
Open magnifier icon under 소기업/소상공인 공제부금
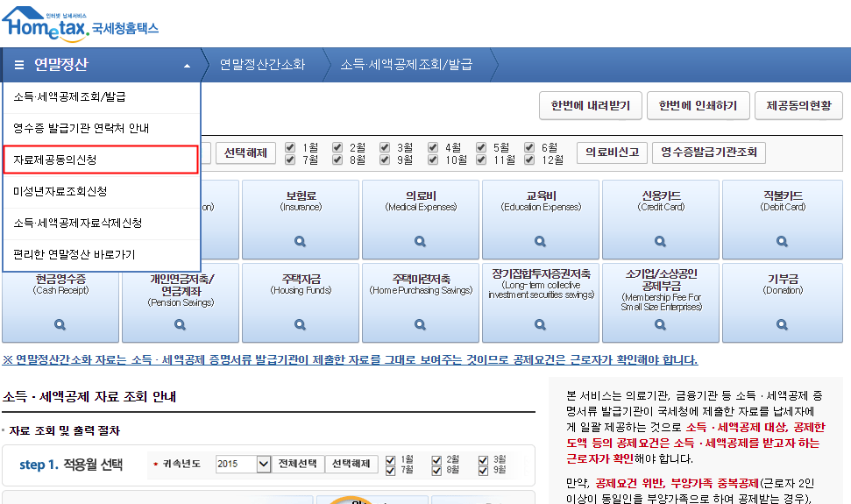[660, 325]
